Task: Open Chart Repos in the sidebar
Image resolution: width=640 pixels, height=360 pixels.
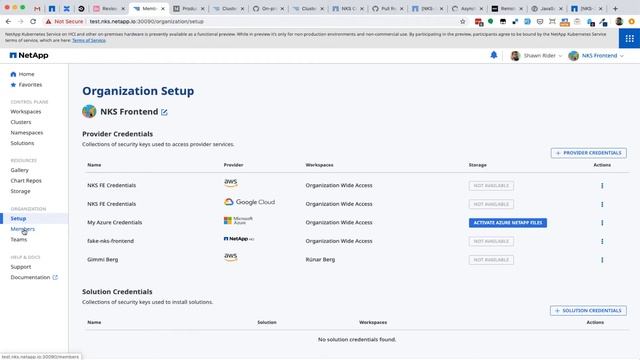Action: tap(26, 180)
